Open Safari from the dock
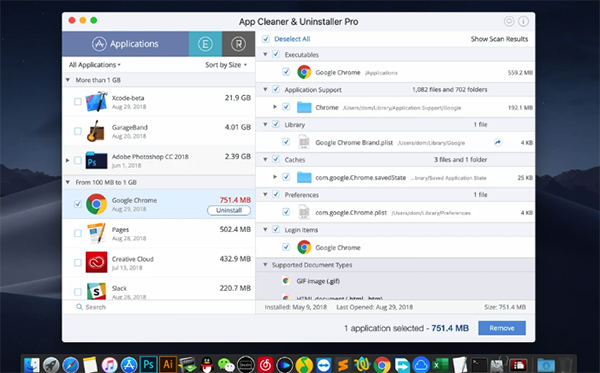This screenshot has width=600, height=373. (70, 365)
